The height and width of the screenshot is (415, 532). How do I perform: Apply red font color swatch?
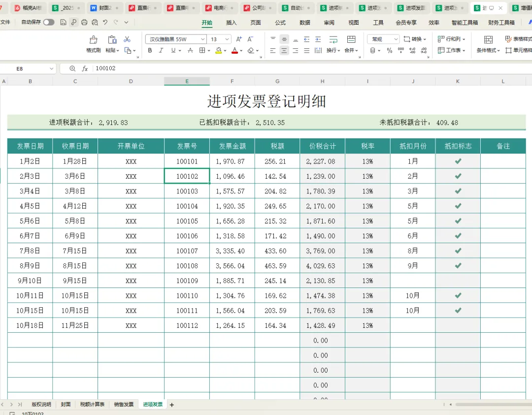pyautogui.click(x=235, y=51)
